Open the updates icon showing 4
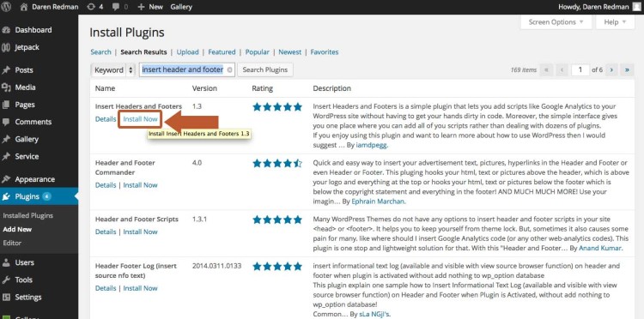 (x=91, y=7)
